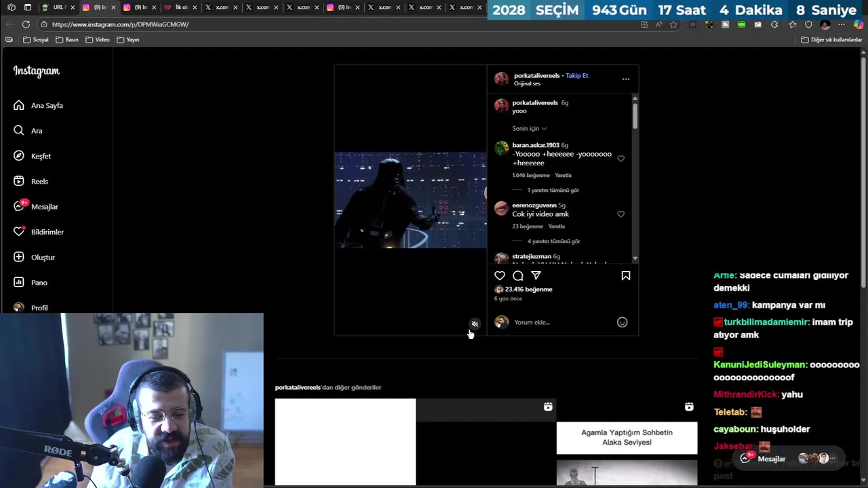Click the instagram.com address bar URL
868x488 pixels.
coord(120,24)
